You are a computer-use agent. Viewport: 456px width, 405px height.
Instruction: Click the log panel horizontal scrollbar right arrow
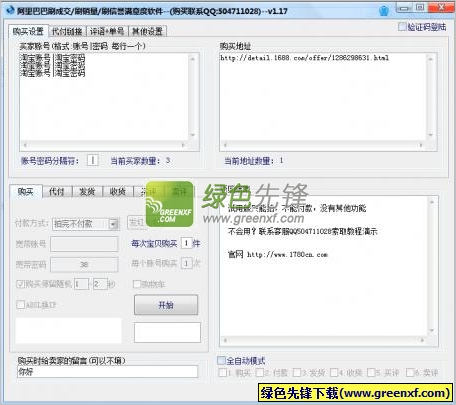tap(423, 340)
